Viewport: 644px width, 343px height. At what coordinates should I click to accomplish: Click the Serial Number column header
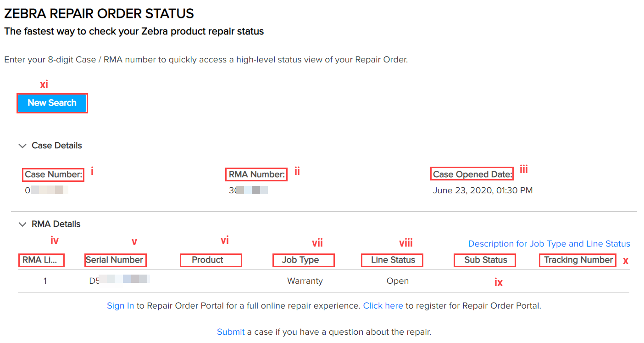[115, 260]
